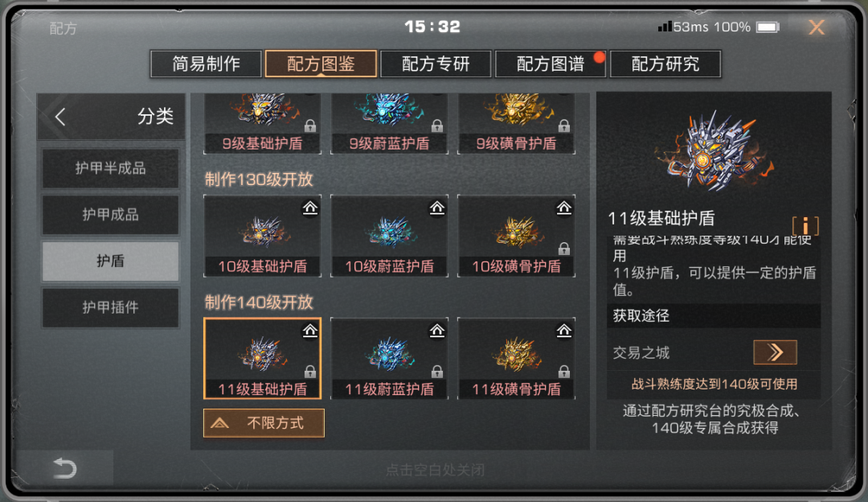This screenshot has width=868, height=502.
Task: Open the 不限方式 filter dropdown
Action: [264, 423]
